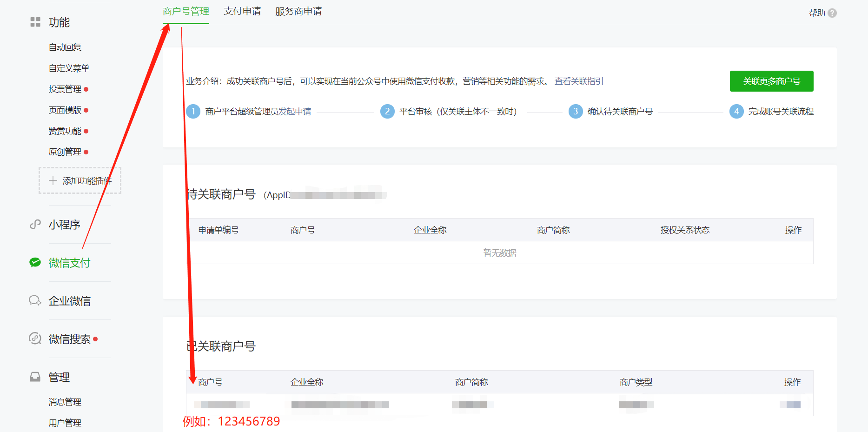The width and height of the screenshot is (868, 432).
Task: Open 投票管理 from the 功能 list
Action: (x=65, y=89)
